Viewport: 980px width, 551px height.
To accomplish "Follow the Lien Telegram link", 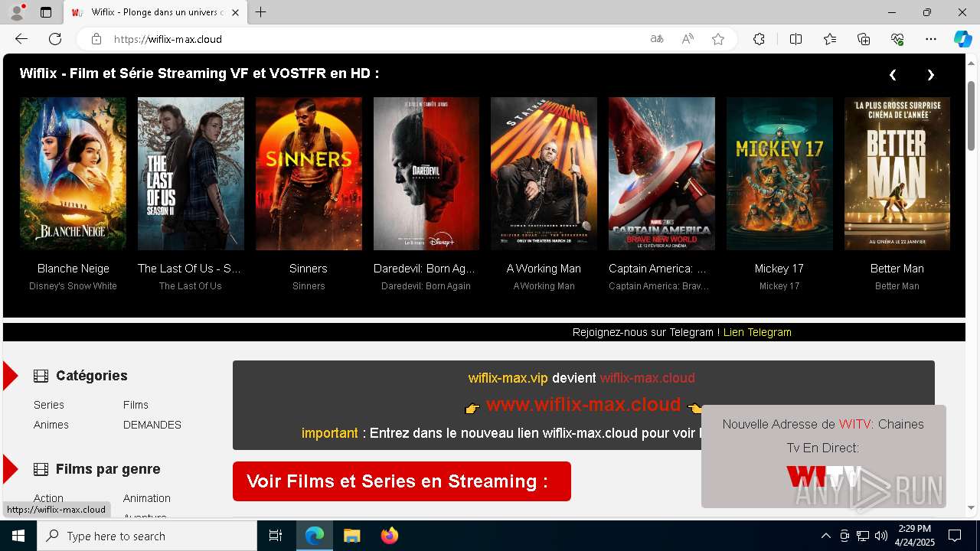I will click(757, 332).
